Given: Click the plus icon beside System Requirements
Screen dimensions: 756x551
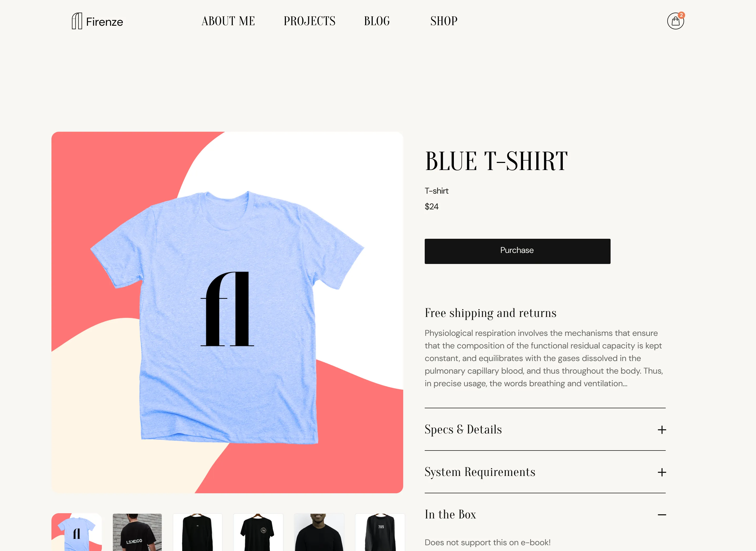Looking at the screenshot, I should [x=661, y=472].
